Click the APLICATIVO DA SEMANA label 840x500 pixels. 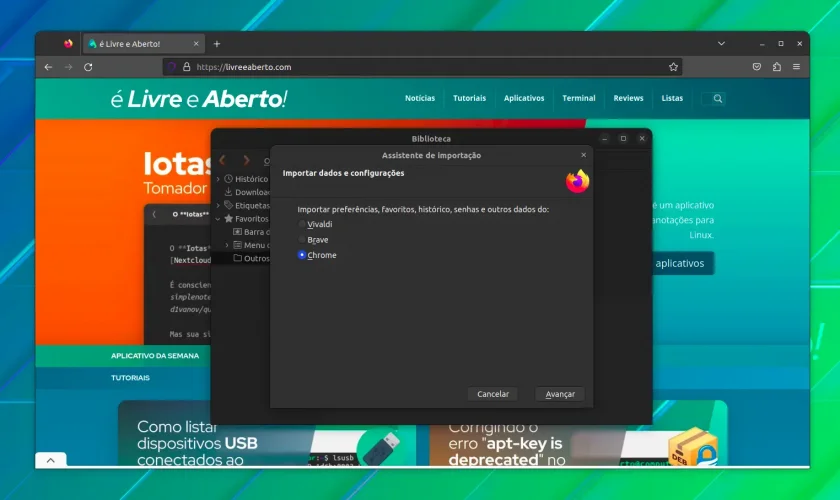(x=155, y=356)
